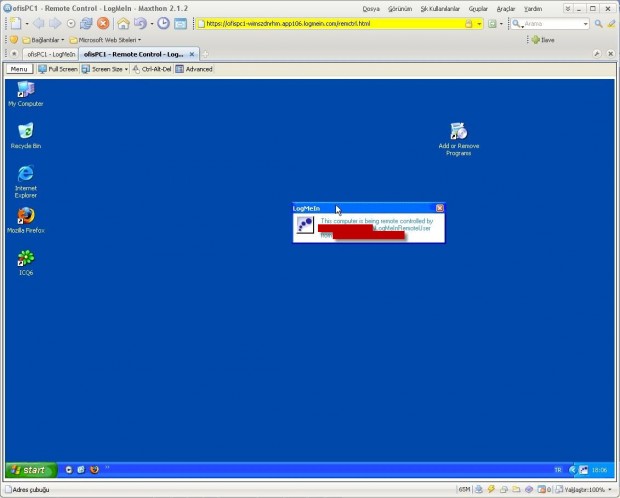Viewport: 620px width, 498px height.
Task: Click the magnifier search button
Action: pyautogui.click(x=599, y=24)
